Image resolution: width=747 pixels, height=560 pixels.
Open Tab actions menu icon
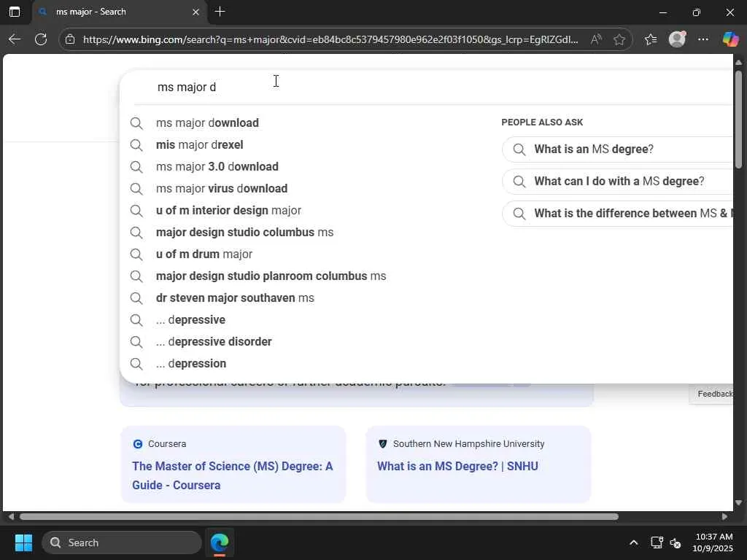(15, 12)
